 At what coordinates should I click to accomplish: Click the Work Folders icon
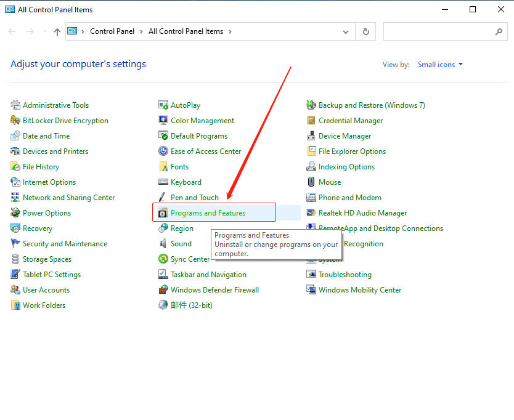click(x=15, y=305)
